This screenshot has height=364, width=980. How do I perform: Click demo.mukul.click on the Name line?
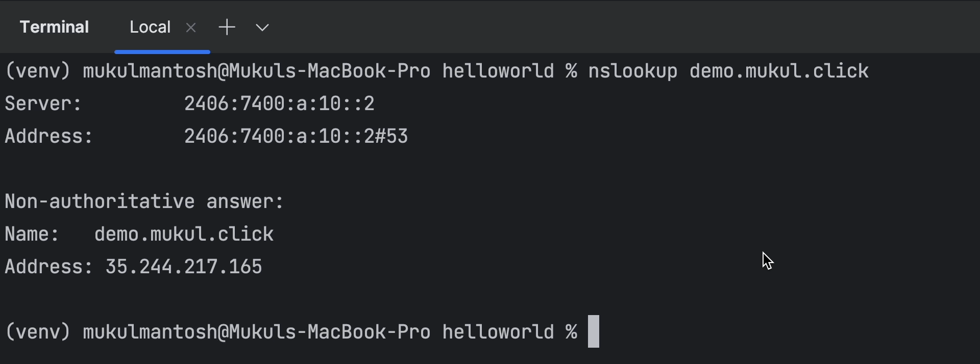point(184,235)
